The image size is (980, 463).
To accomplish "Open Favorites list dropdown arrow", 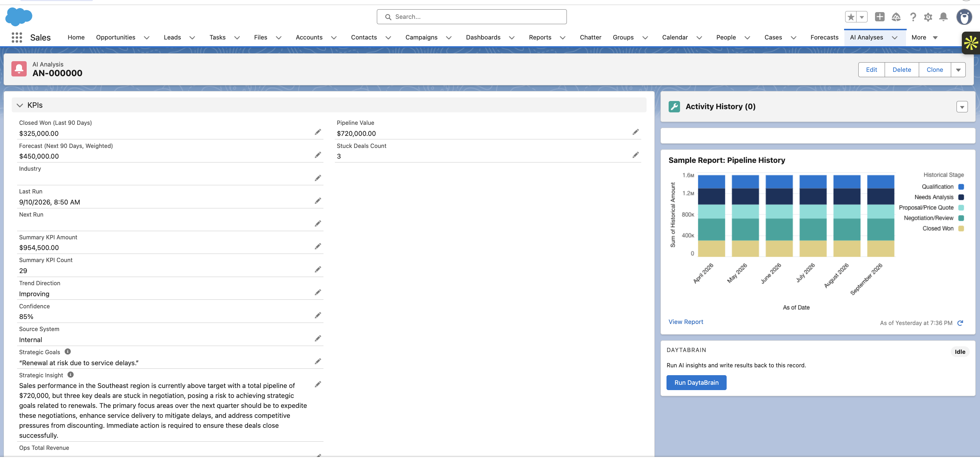I will pos(862,17).
